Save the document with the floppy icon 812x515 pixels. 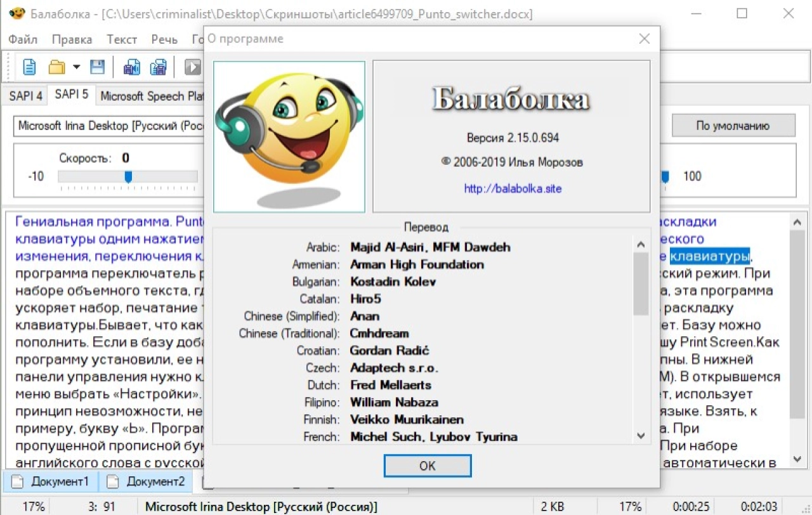point(97,67)
